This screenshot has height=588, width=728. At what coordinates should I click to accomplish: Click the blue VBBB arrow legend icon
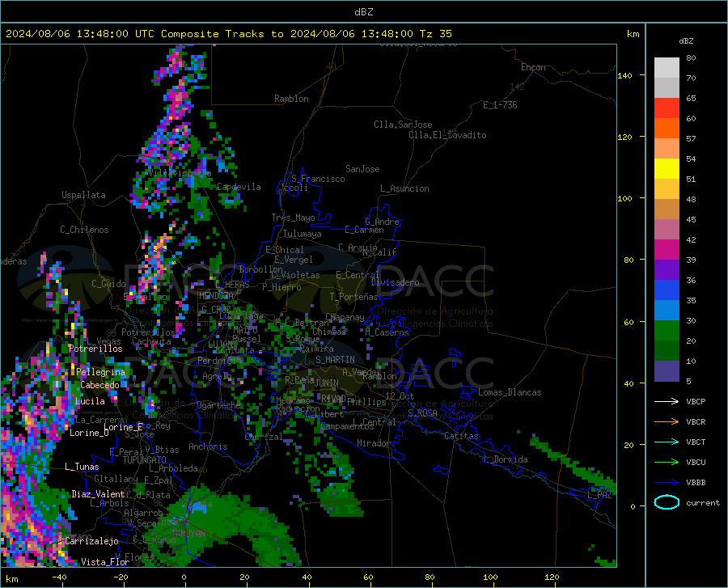pyautogui.click(x=667, y=483)
